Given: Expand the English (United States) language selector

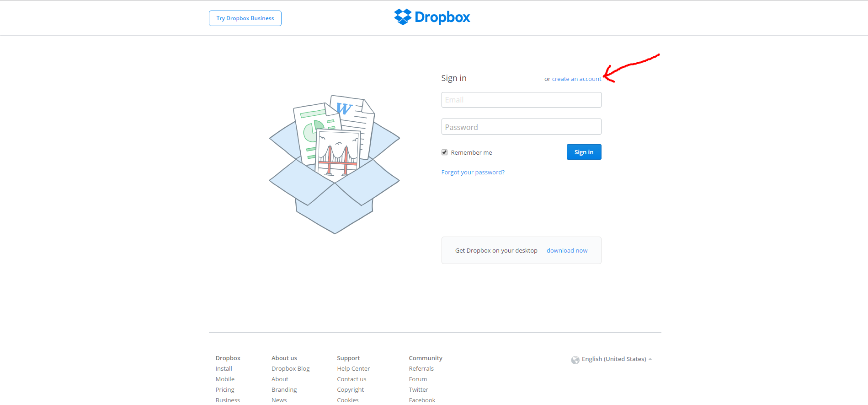Looking at the screenshot, I should pos(614,359).
